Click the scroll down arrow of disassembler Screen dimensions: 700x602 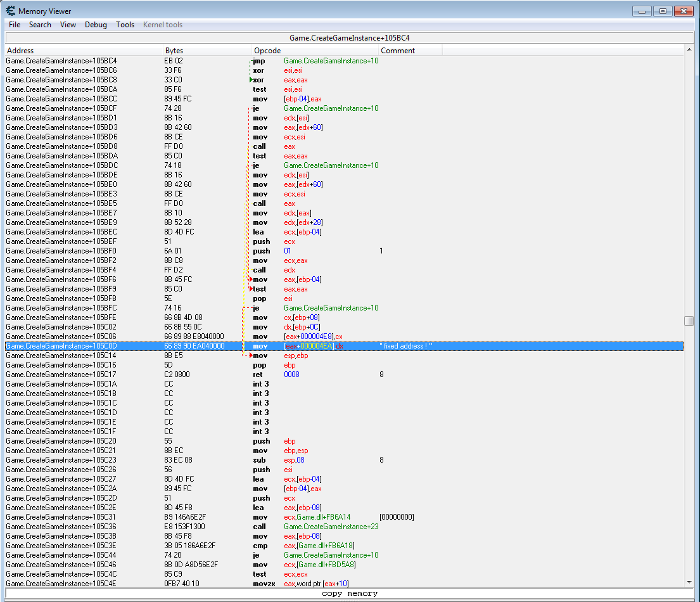[x=689, y=582]
